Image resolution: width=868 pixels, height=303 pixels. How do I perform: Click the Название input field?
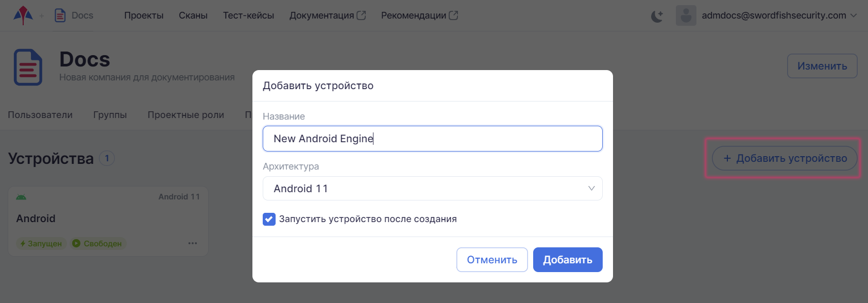(x=432, y=139)
